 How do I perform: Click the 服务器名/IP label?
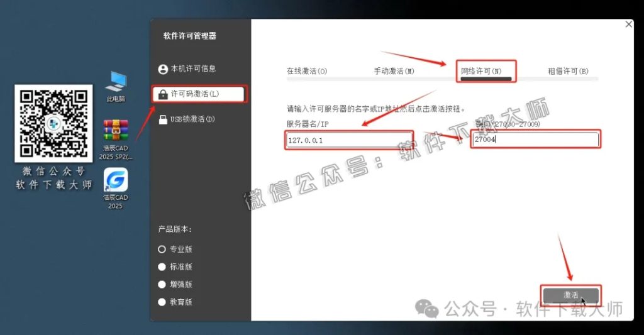click(308, 124)
